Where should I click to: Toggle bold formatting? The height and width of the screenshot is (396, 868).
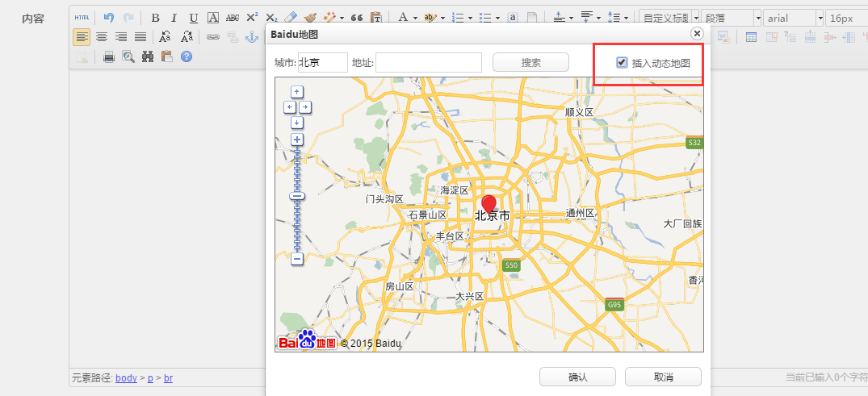point(155,17)
